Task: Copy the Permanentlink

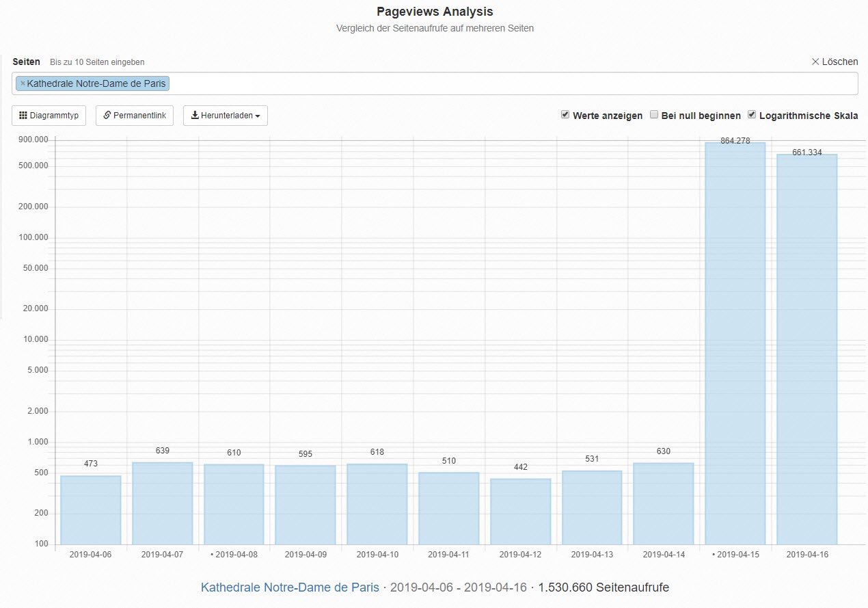Action: [135, 116]
